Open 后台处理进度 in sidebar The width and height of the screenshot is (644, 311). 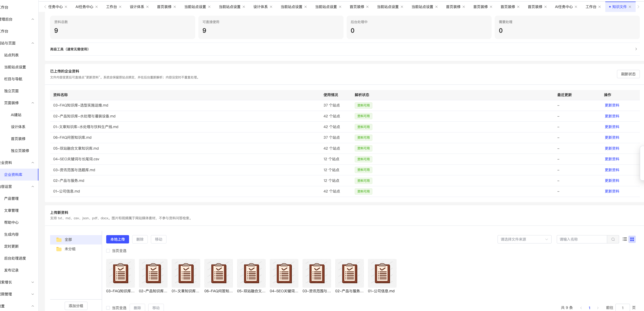[x=15, y=258]
